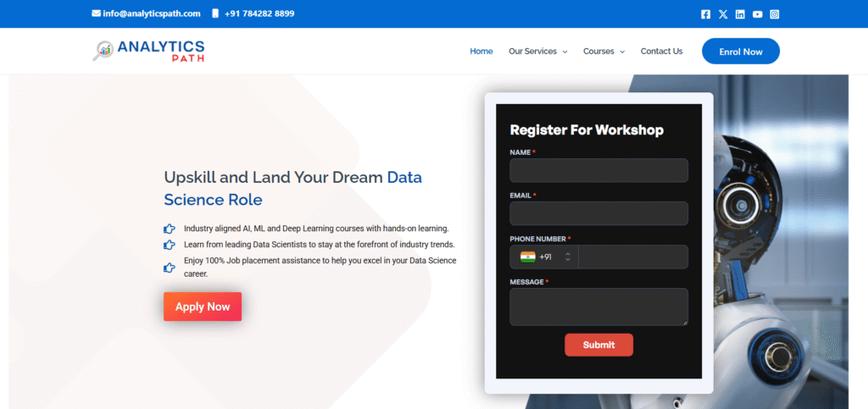Click the Enrol Now button
868x409 pixels.
(x=740, y=52)
